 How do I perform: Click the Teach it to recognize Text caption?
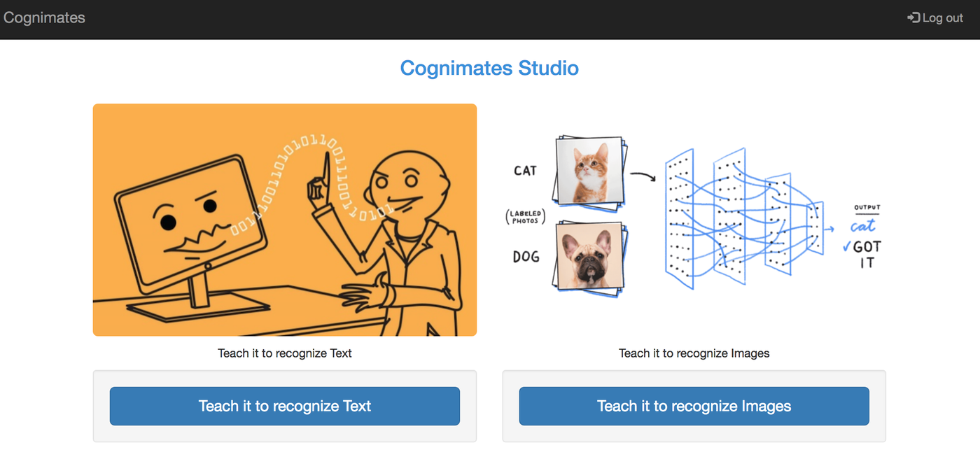pos(285,353)
